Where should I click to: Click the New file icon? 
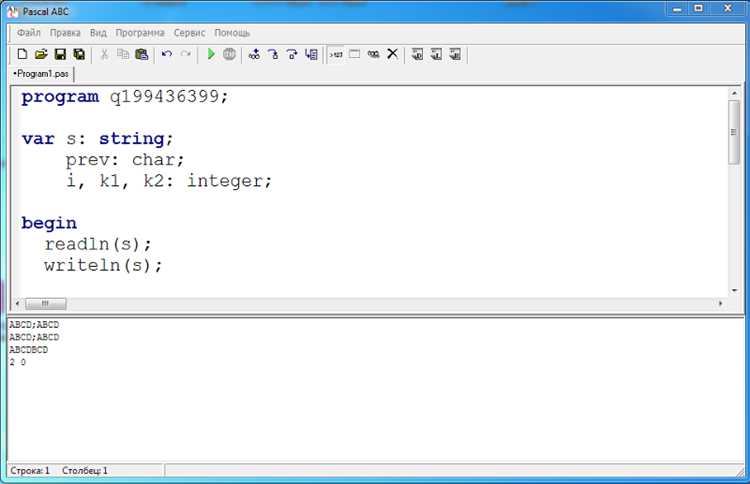click(x=23, y=54)
